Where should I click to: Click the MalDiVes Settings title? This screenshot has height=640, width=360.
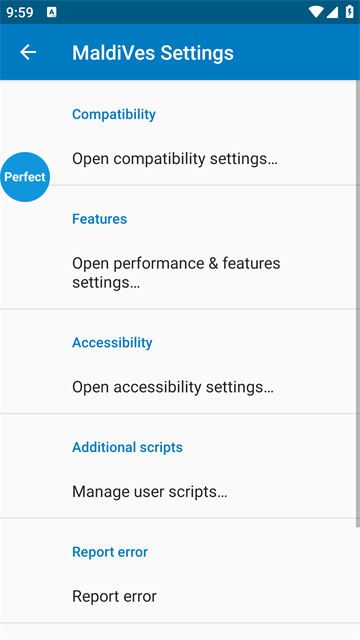click(x=153, y=53)
